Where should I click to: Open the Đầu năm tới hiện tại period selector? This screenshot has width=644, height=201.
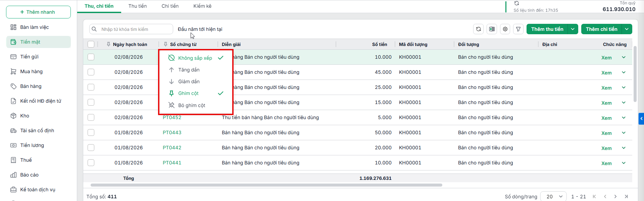(200, 29)
